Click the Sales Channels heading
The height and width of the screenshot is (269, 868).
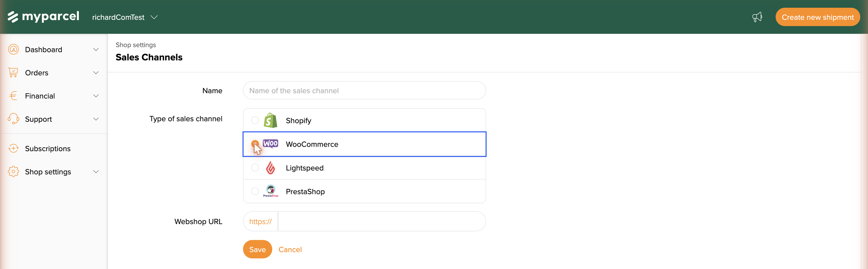[149, 57]
